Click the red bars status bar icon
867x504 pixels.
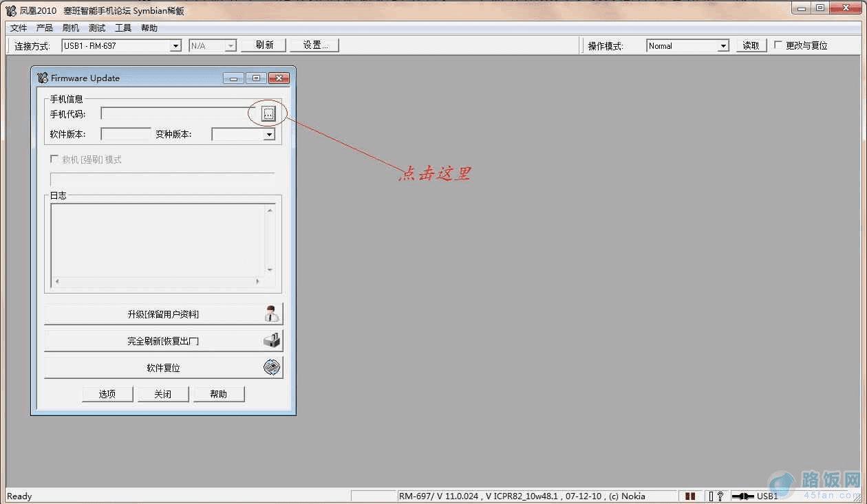pyautogui.click(x=690, y=496)
